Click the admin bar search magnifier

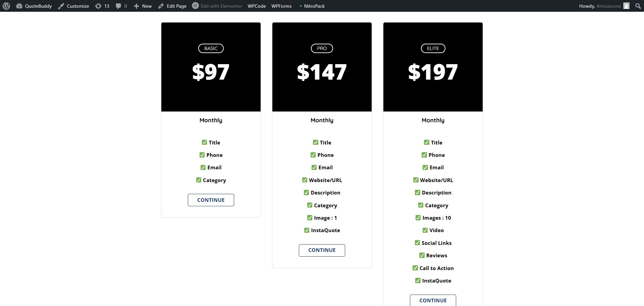[x=638, y=6]
